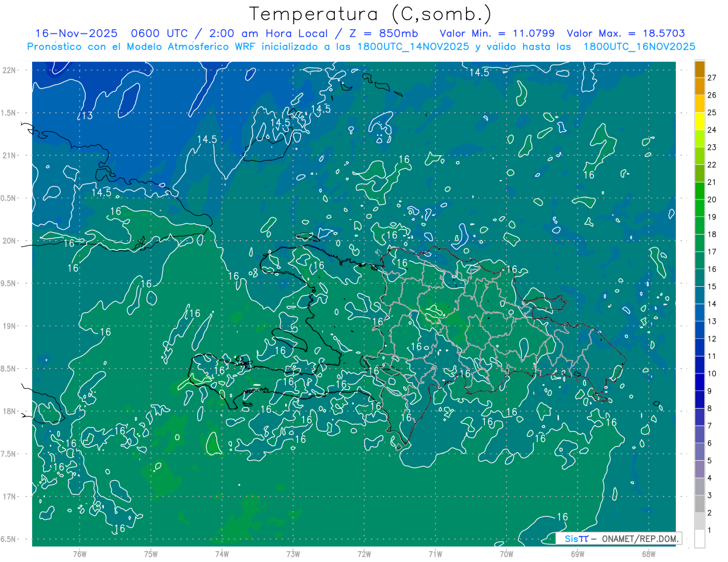
Task: Click the legend label '1'
Action: (710, 530)
